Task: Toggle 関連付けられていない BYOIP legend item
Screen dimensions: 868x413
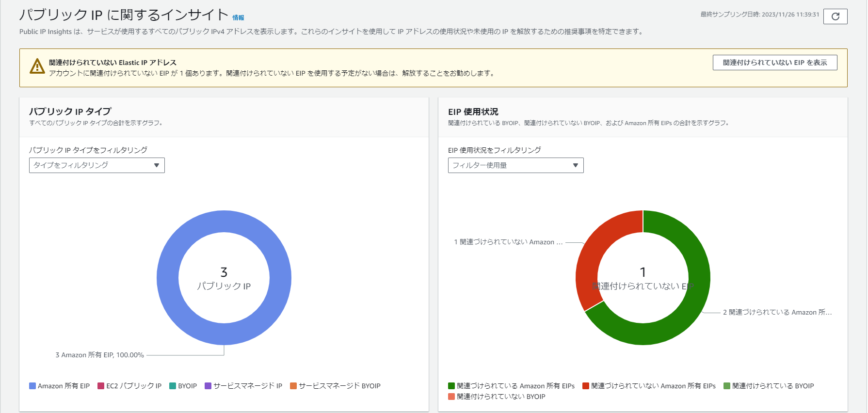Action: pos(497,397)
